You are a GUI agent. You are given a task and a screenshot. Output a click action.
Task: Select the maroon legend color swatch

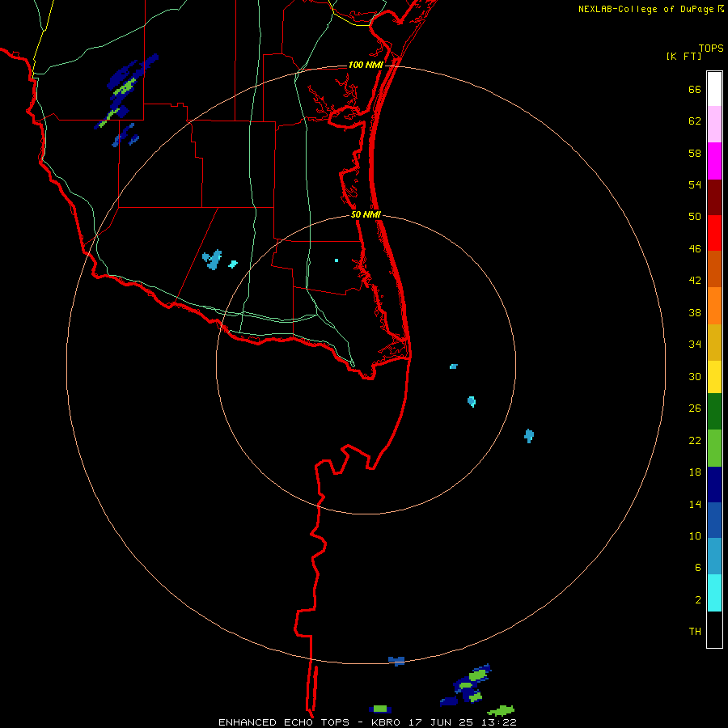point(714,197)
